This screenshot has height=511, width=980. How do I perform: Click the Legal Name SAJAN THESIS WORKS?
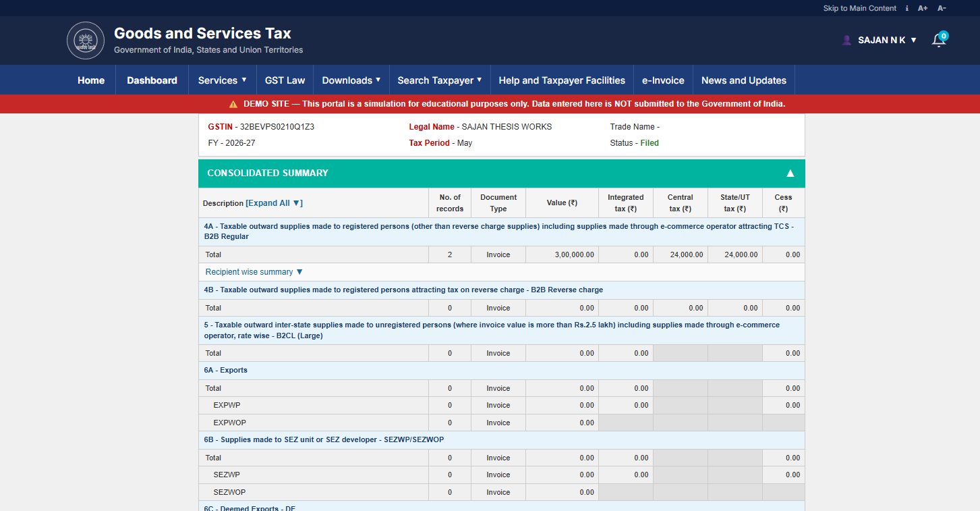(507, 127)
